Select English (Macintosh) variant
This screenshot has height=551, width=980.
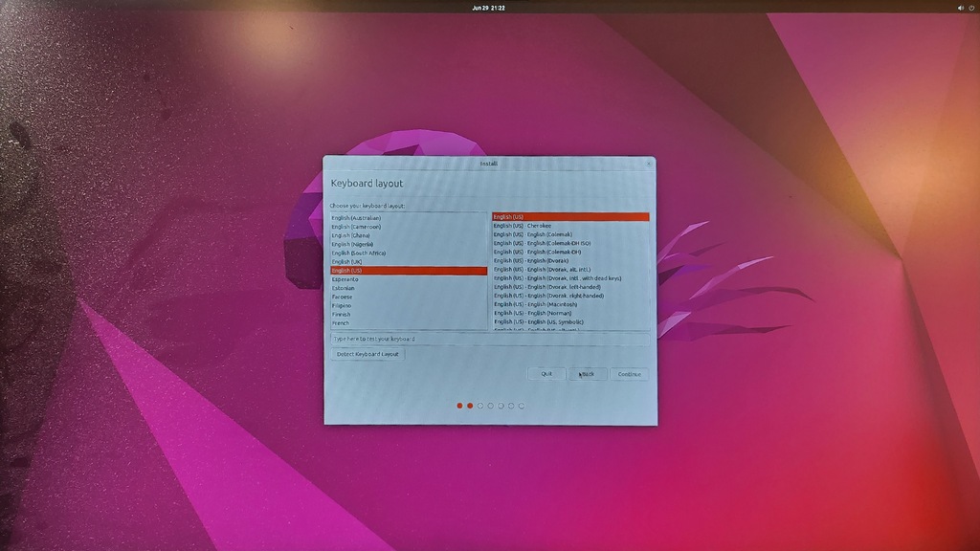tap(570, 304)
